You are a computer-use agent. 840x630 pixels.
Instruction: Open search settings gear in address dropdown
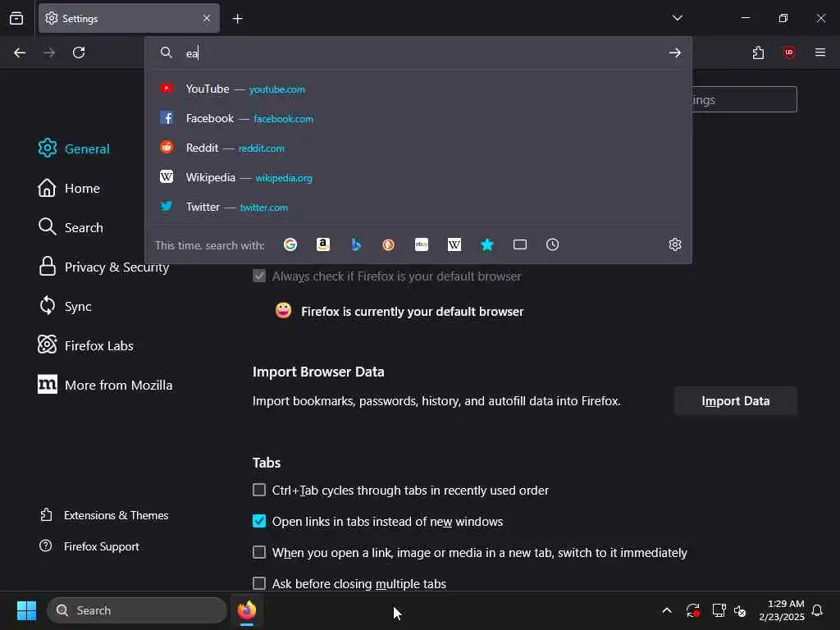click(675, 244)
